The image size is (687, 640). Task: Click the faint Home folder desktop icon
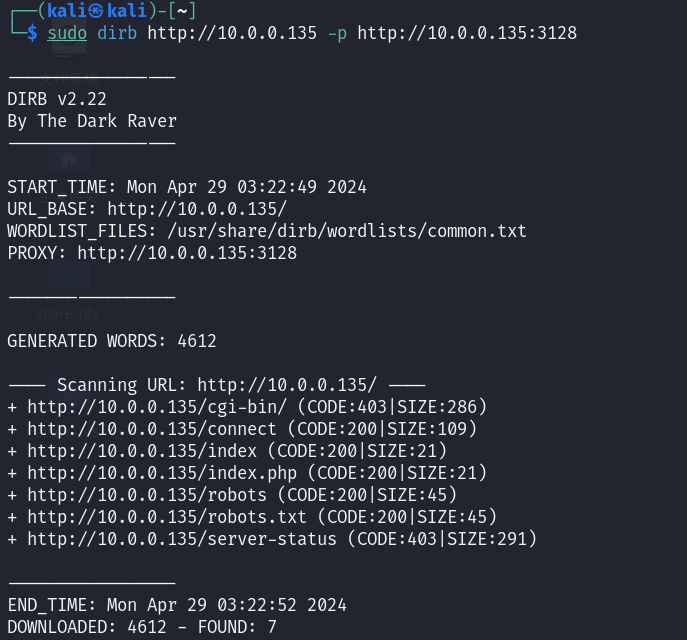pos(68,160)
